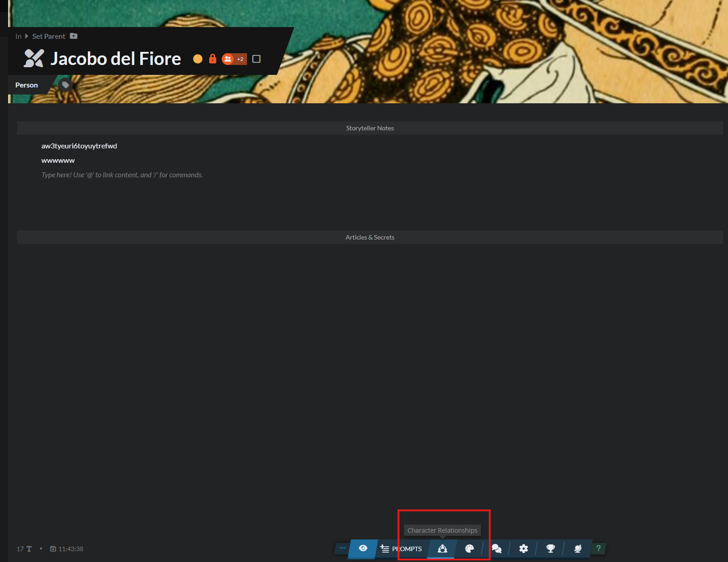Click the Articles & Secrets section header
728x562 pixels.
click(370, 237)
